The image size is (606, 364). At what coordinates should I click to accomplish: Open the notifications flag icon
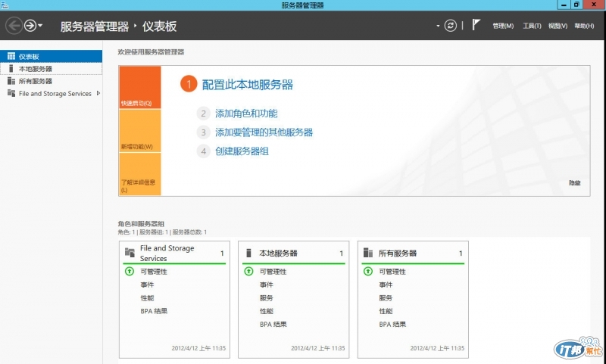tap(476, 25)
